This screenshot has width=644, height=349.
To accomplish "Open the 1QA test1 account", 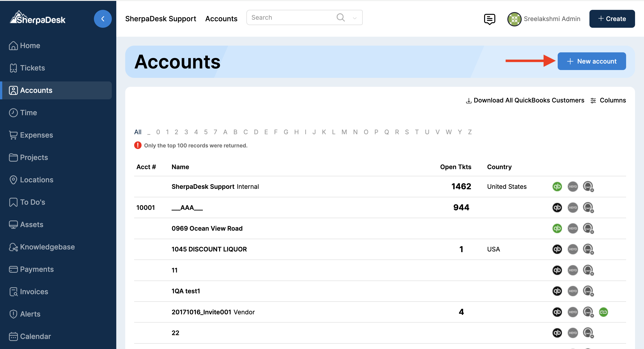I will 186,291.
